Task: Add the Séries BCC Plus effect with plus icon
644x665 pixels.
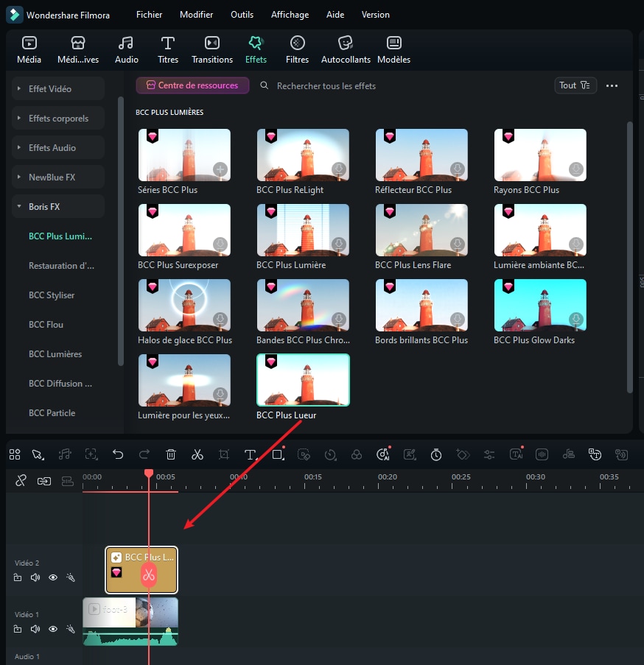Action: [220, 169]
